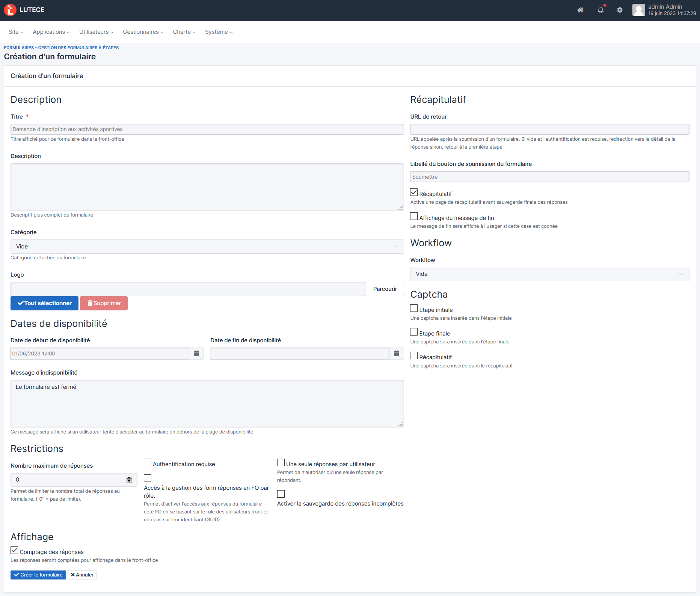
Task: Uncheck 'Comptage des réponses' checkbox
Action: pyautogui.click(x=14, y=551)
